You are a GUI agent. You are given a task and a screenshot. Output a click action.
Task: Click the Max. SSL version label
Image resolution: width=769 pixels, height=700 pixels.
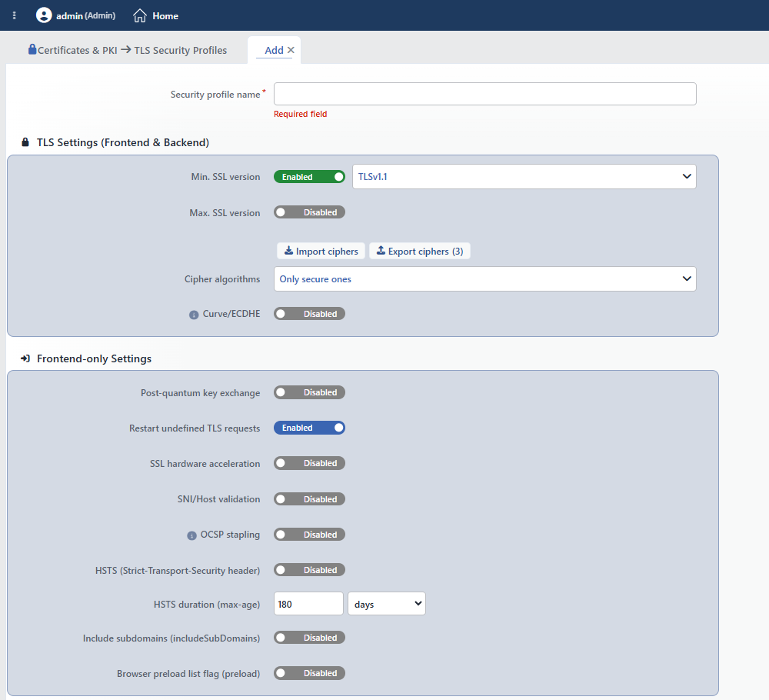coord(225,213)
